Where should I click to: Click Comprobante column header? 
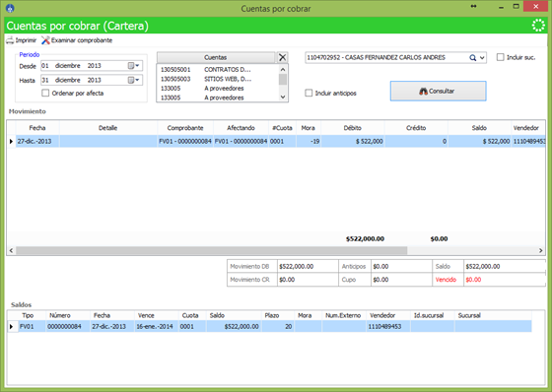point(185,128)
